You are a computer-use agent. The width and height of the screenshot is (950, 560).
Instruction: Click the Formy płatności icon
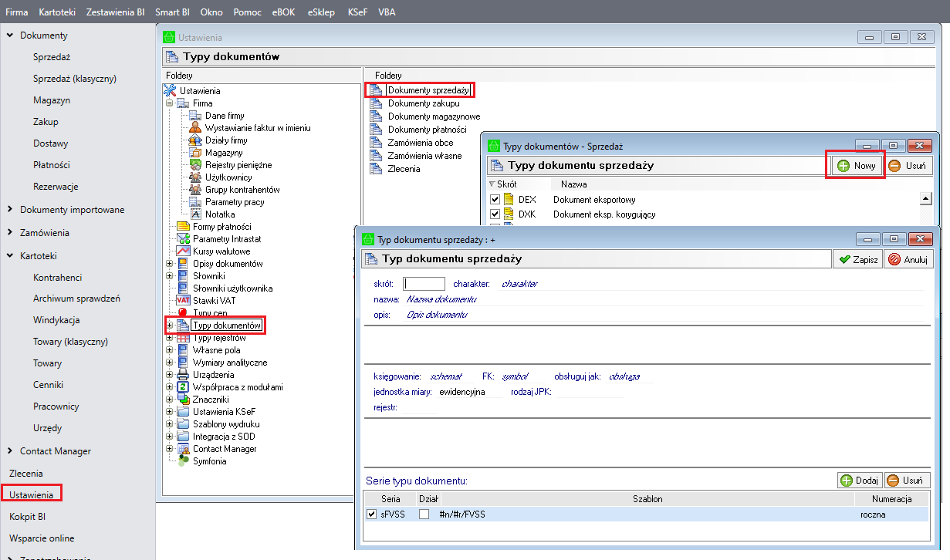pos(183,227)
